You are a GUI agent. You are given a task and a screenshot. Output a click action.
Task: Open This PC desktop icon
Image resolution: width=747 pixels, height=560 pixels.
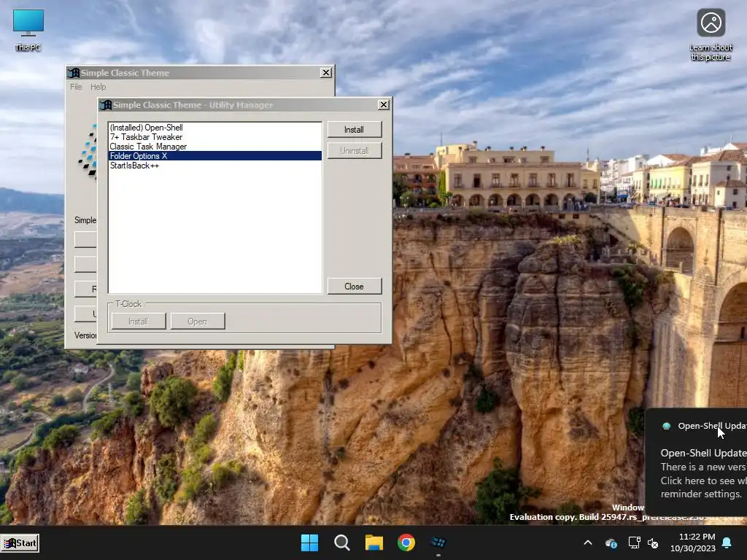coord(28,29)
